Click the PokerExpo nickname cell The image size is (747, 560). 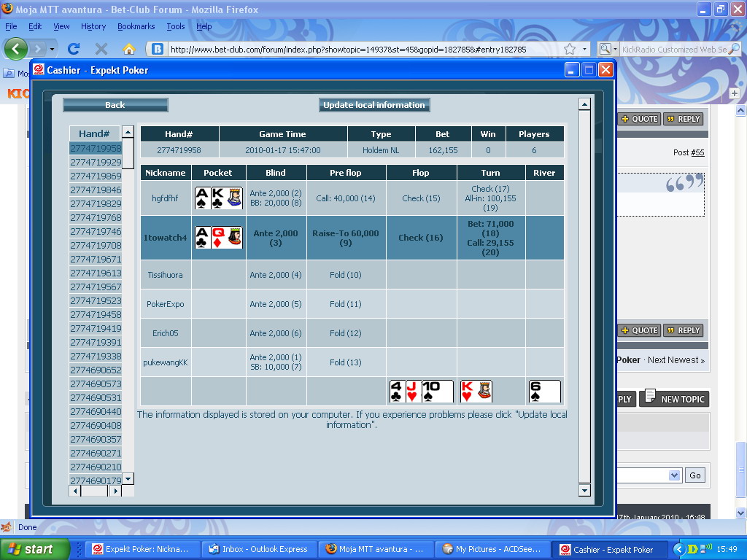(166, 304)
